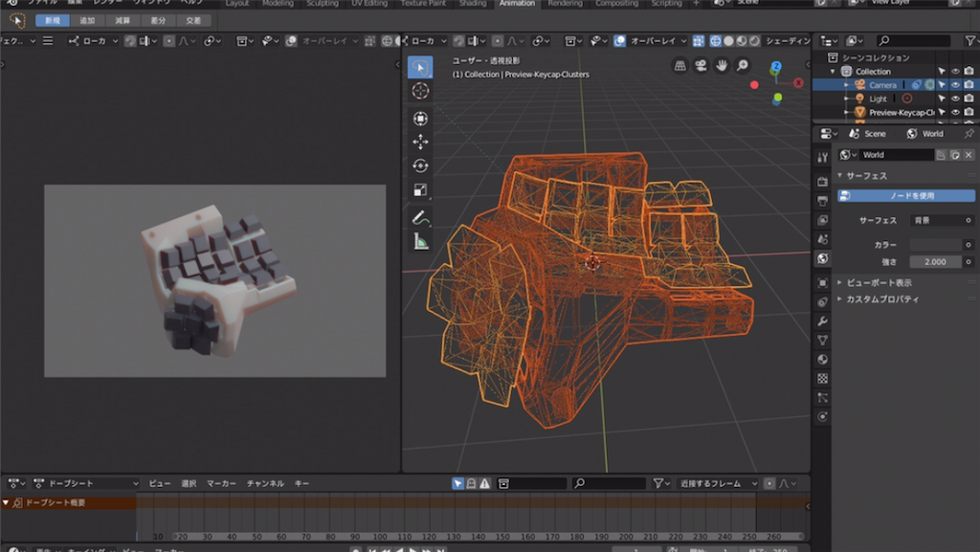Unlink the World datablock with X
980x552 pixels.
(x=969, y=155)
